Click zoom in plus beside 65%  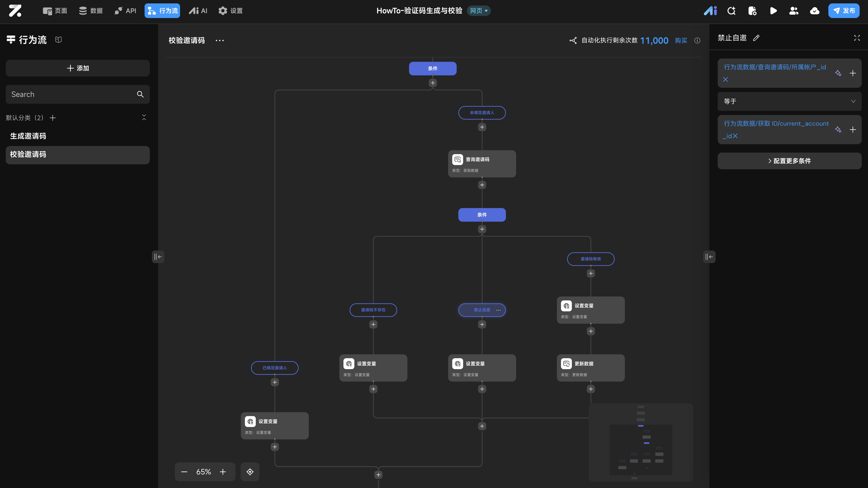223,472
